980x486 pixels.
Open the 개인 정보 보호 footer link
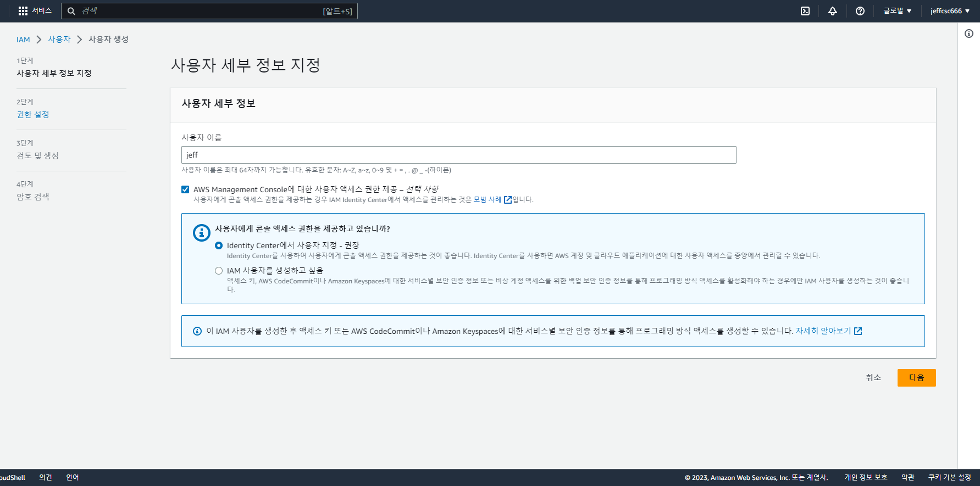tap(866, 478)
